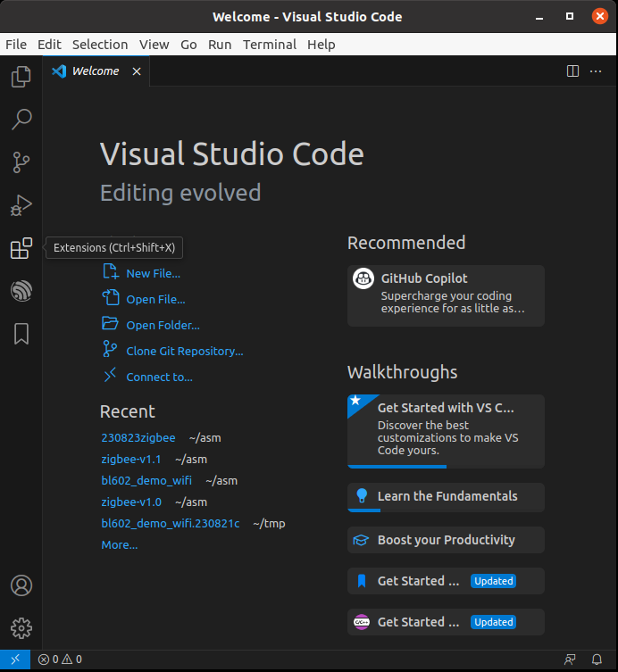Open the Run menu
Image resolution: width=618 pixels, height=672 pixels.
point(220,45)
